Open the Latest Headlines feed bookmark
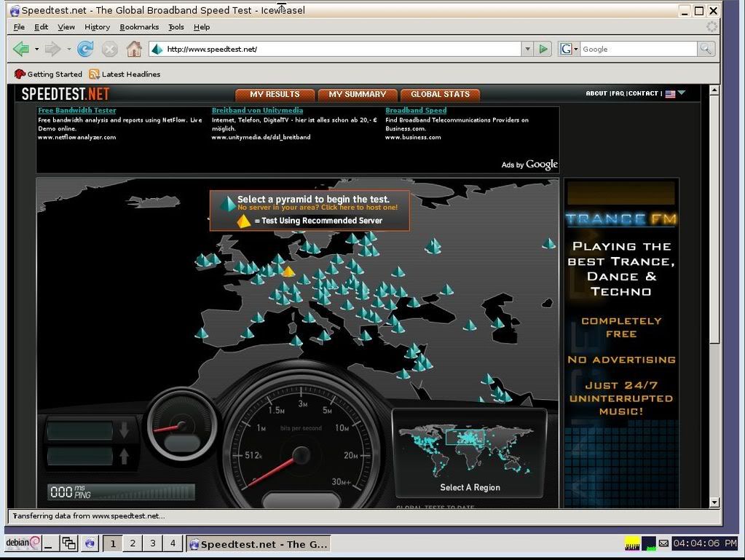 click(x=125, y=74)
